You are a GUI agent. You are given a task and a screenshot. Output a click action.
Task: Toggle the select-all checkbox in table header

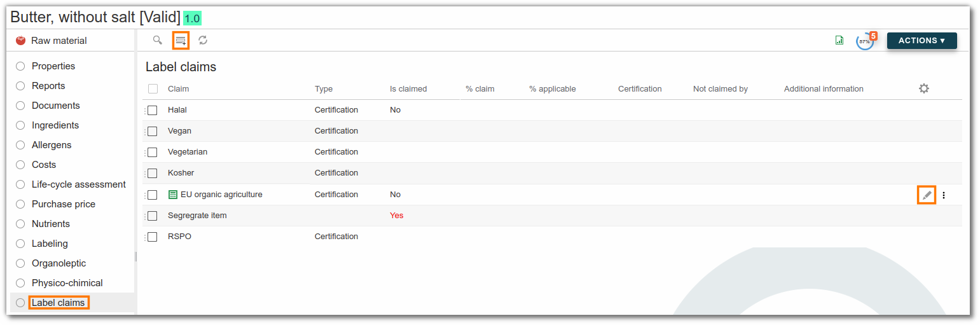click(x=153, y=89)
